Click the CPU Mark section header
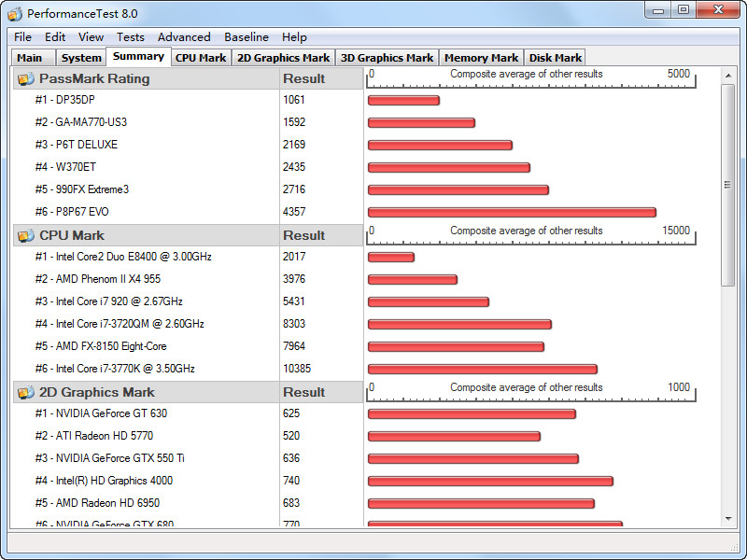 [x=147, y=235]
